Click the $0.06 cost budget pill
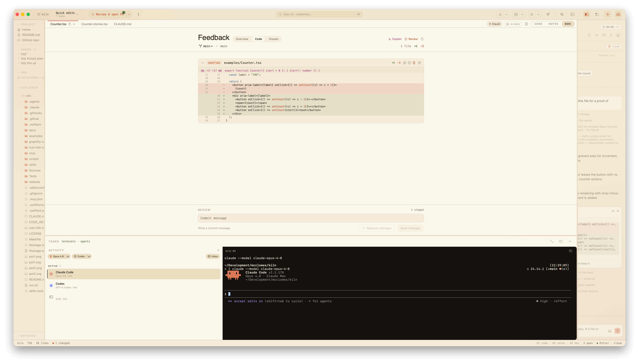Viewport: 639px width, 364px height. click(611, 27)
